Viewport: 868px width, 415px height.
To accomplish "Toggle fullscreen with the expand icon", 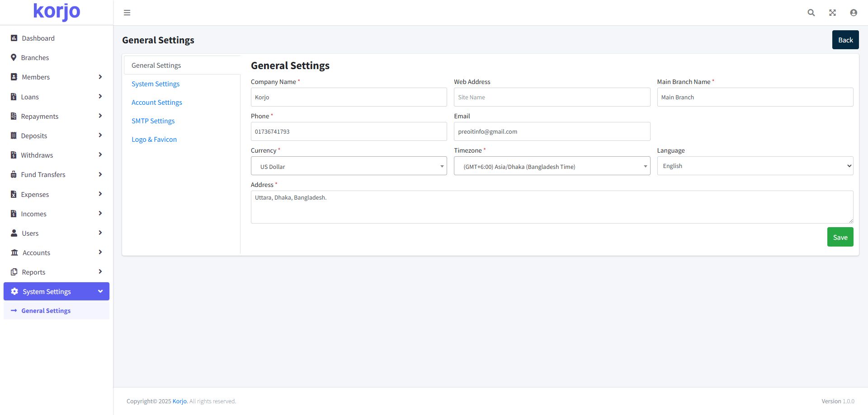I will pyautogui.click(x=832, y=13).
